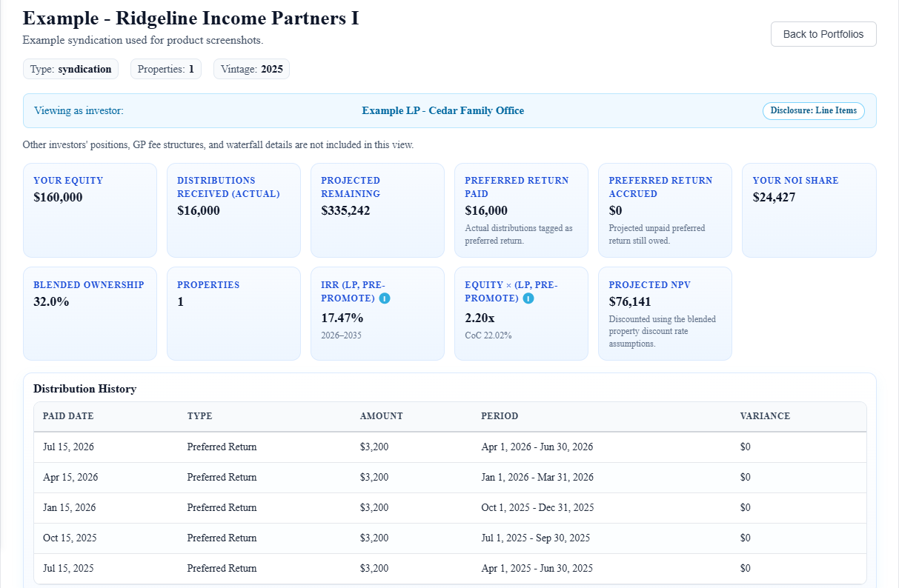
Task: Select the Properties: 1 pill
Action: click(166, 70)
